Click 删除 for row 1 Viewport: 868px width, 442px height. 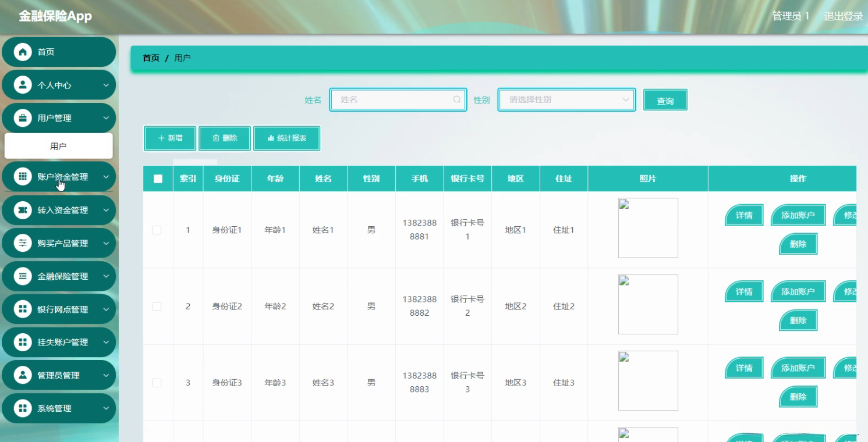tap(798, 244)
